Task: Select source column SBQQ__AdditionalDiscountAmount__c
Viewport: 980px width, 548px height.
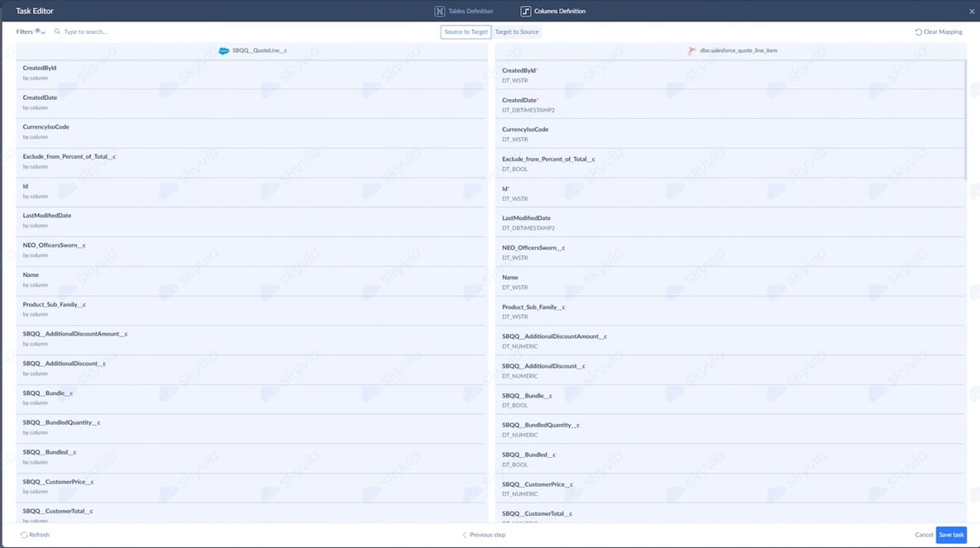Action: tap(251, 340)
